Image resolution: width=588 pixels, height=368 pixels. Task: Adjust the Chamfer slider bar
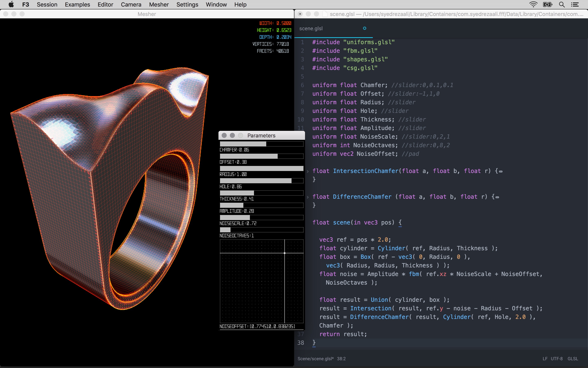point(262,144)
